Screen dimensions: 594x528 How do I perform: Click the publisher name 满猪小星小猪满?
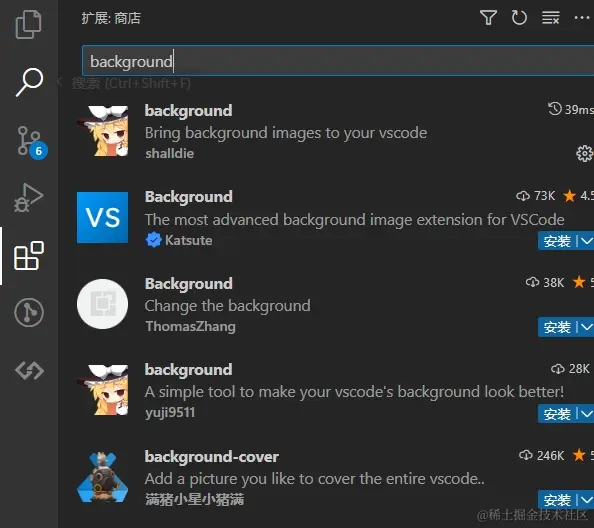pyautogui.click(x=195, y=500)
